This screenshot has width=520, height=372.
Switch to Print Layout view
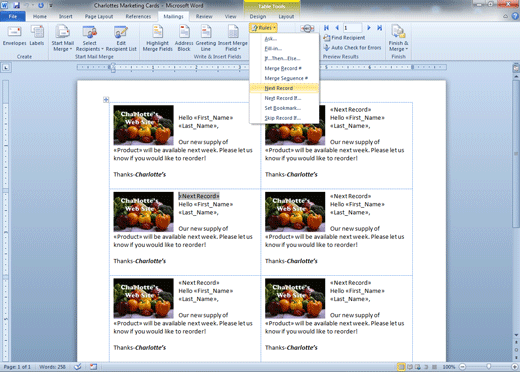[401, 367]
